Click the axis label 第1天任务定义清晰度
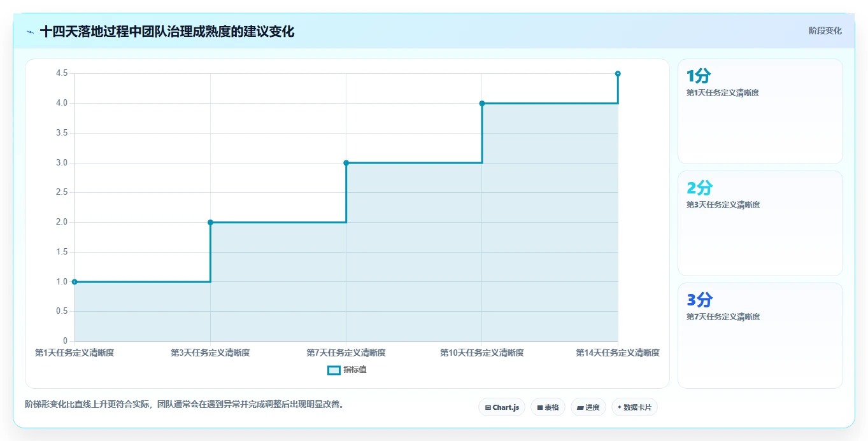 click(75, 353)
